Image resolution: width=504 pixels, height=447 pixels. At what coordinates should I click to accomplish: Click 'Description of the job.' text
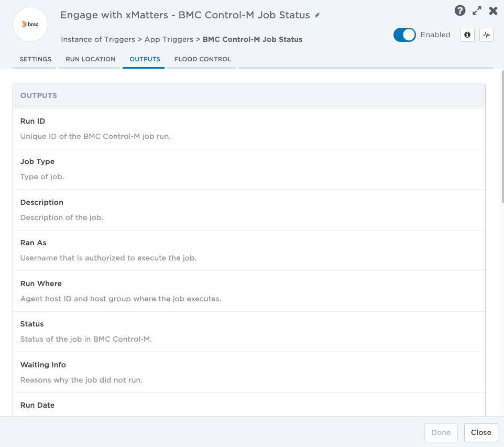62,217
